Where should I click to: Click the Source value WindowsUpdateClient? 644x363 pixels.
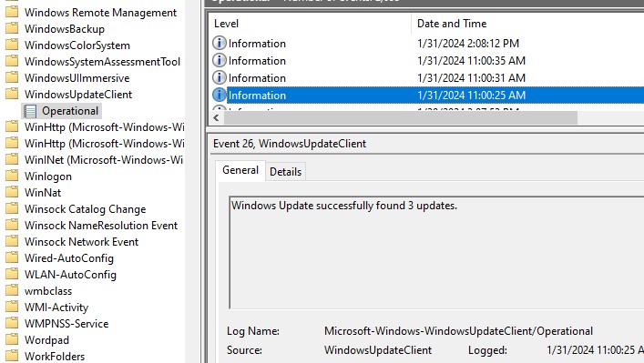pos(378,350)
